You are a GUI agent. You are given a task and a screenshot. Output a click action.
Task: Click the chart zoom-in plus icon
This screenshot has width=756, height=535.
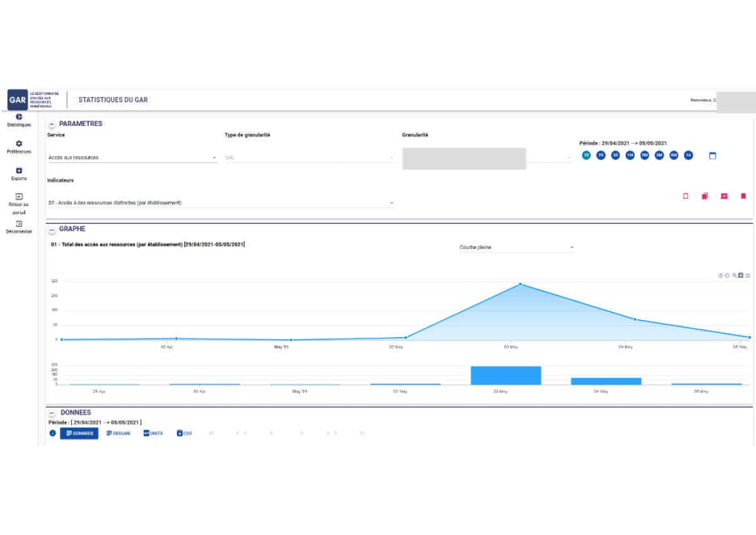point(721,275)
